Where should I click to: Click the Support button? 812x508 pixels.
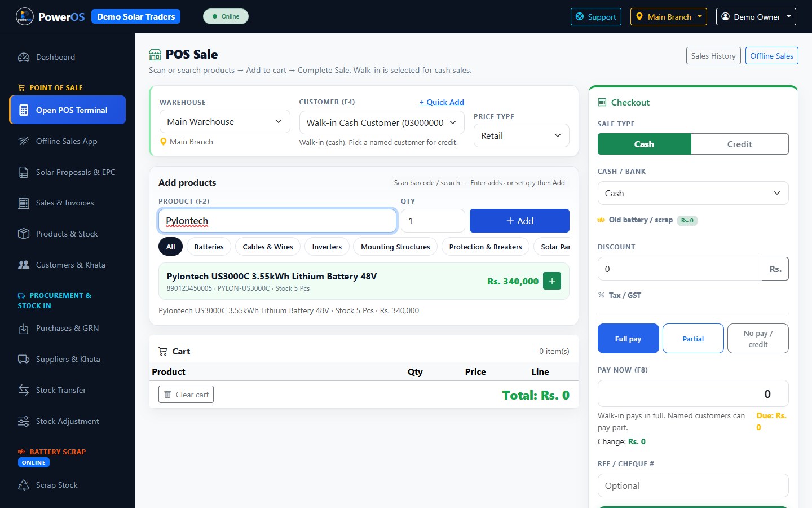(596, 17)
